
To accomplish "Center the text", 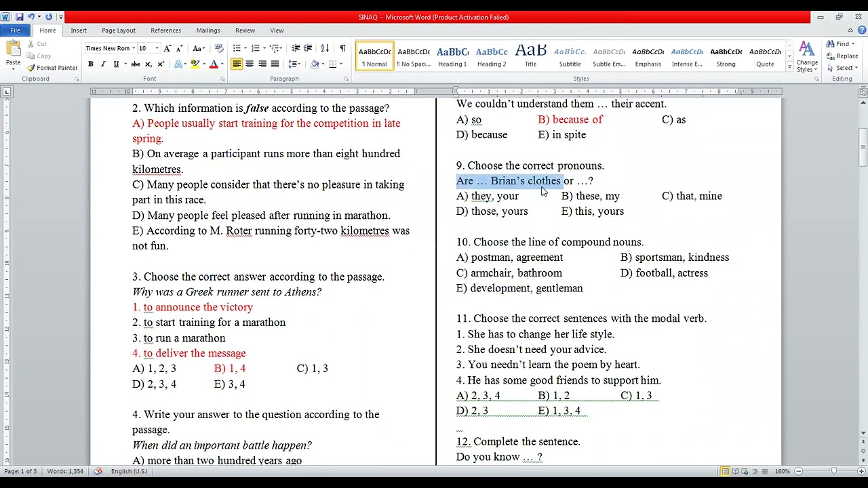I will pyautogui.click(x=250, y=64).
